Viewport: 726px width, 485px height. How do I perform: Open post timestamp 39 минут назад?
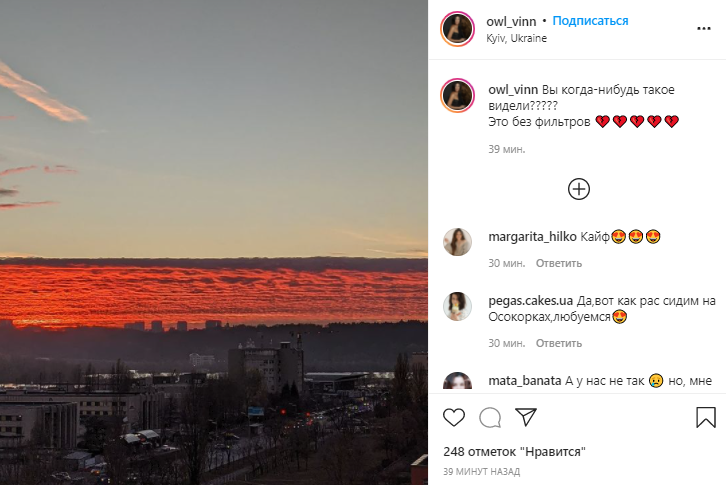482,472
